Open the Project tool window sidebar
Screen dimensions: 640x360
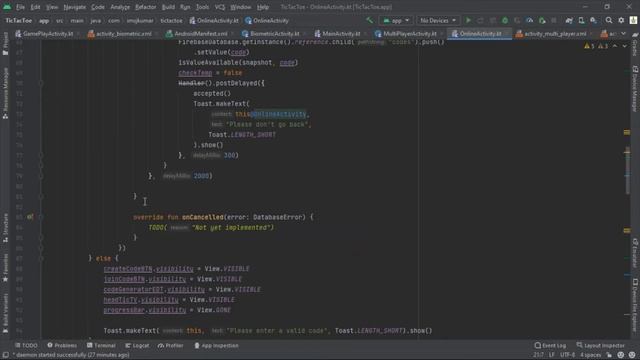tap(5, 44)
